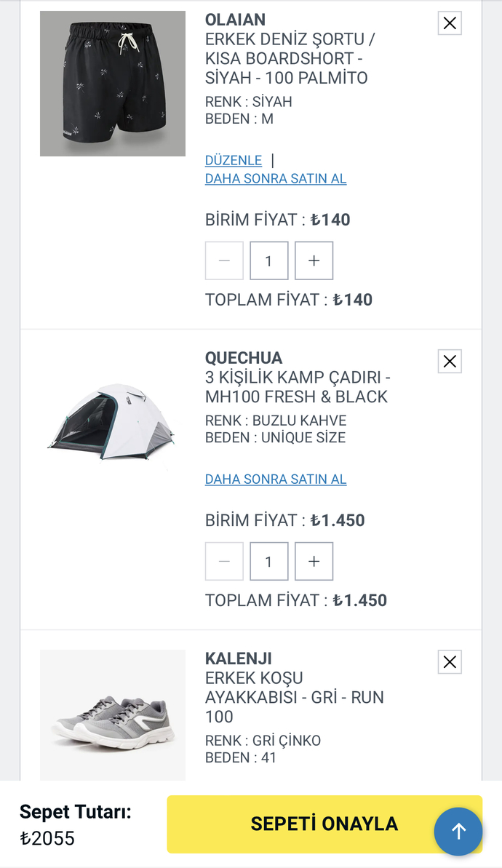Select the quantity field for the tent
This screenshot has height=868, width=502.
click(269, 561)
